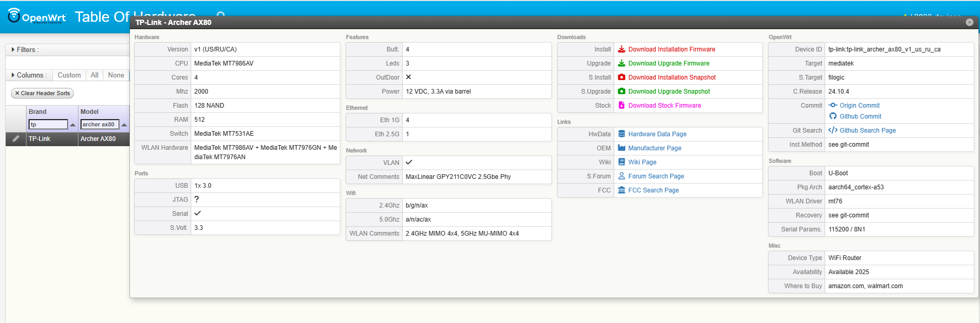Viewport: 980px width, 323px height.
Task: Click WLAN Driver value mt76
Action: coord(836,201)
